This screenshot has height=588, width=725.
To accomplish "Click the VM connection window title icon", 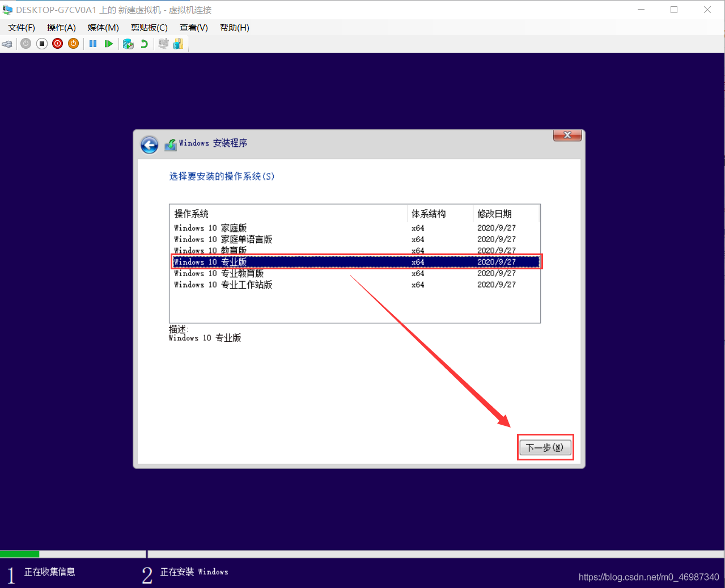I will point(7,10).
